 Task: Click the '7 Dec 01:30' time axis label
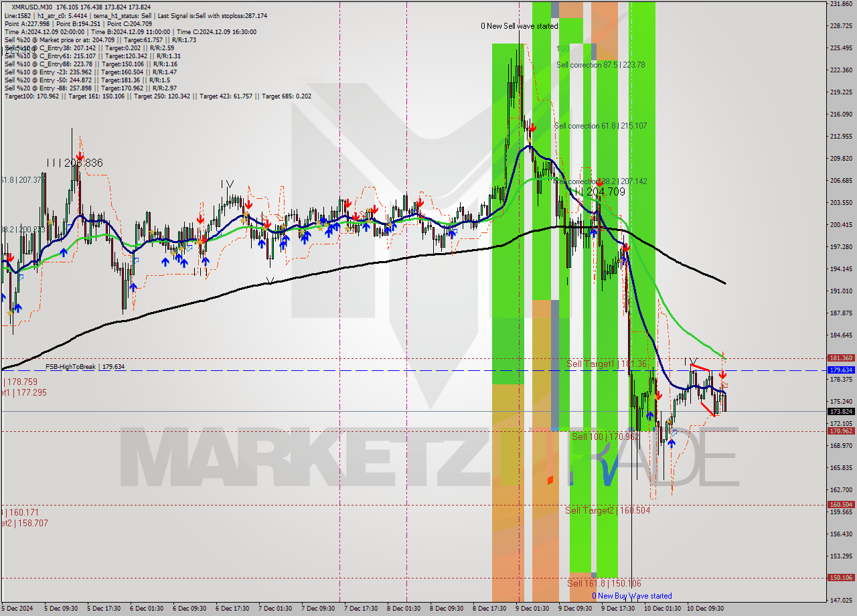(x=275, y=609)
